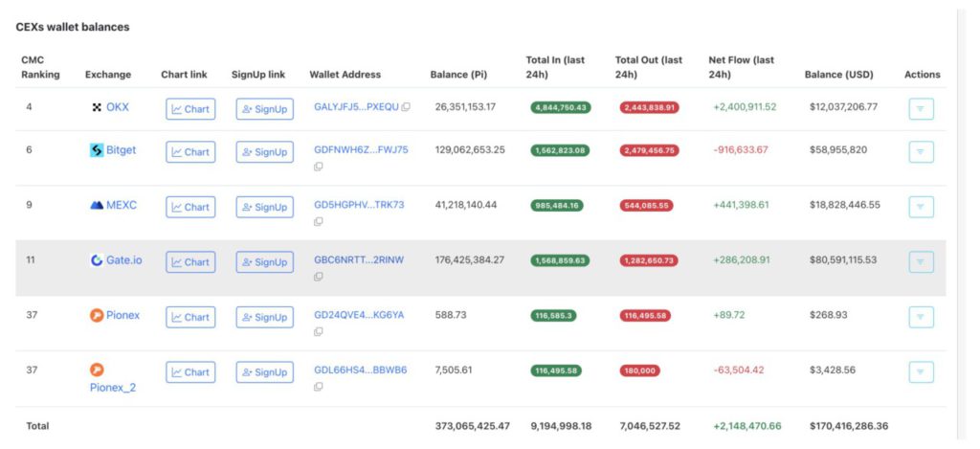This screenshot has height=449, width=980.
Task: Click total Pi balance 373,065,425.47
Action: tap(473, 426)
